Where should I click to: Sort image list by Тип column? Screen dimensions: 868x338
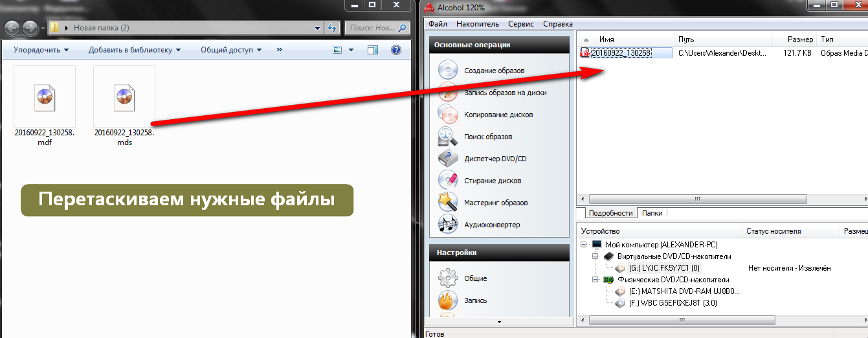click(x=842, y=39)
